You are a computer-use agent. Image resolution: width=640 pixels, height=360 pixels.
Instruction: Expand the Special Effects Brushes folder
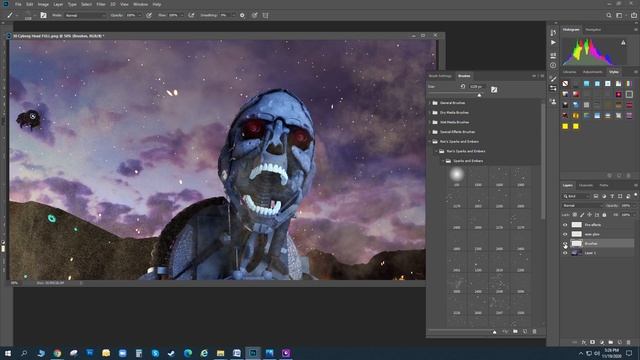430,132
